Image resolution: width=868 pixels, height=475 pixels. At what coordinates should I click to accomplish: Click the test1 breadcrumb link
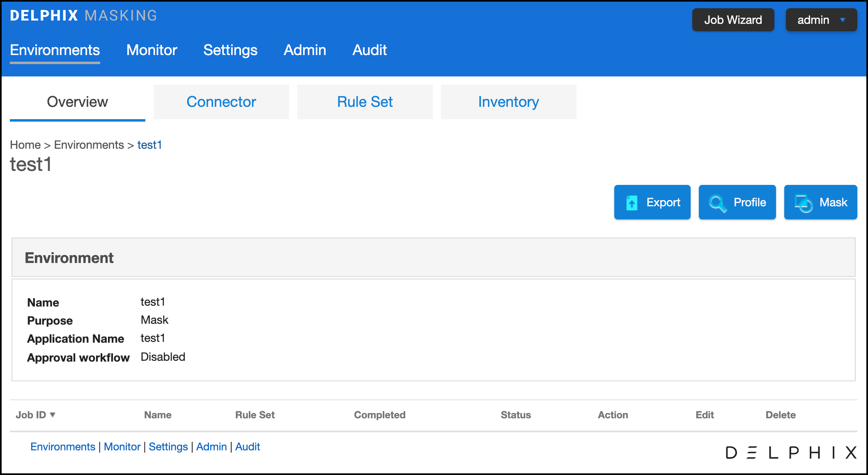149,145
